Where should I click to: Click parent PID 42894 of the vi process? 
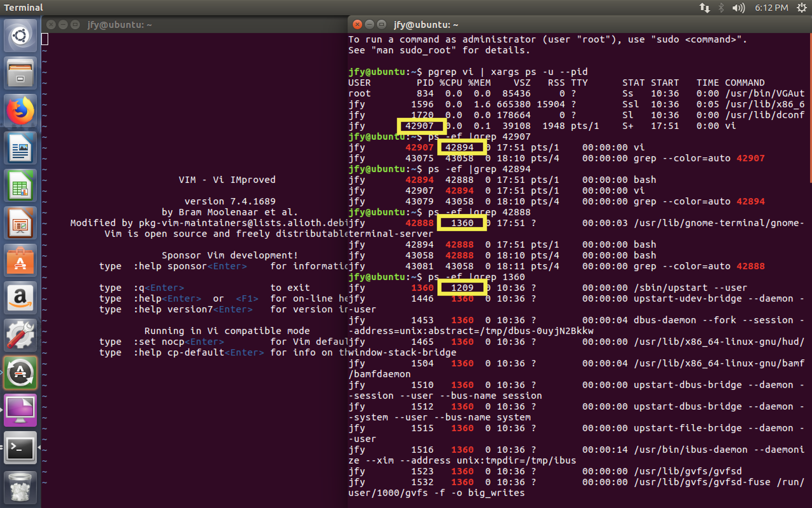coord(459,148)
